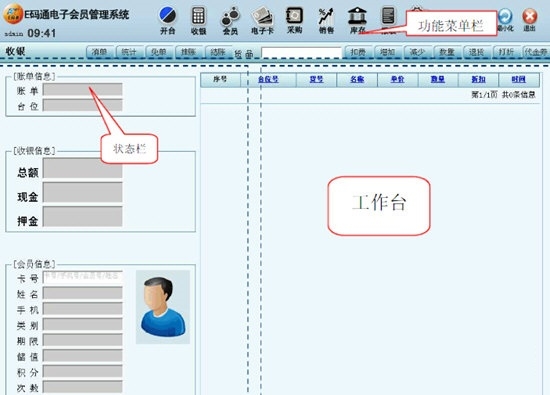
Task: Click the 共0条信息 record count text
Action: point(518,94)
